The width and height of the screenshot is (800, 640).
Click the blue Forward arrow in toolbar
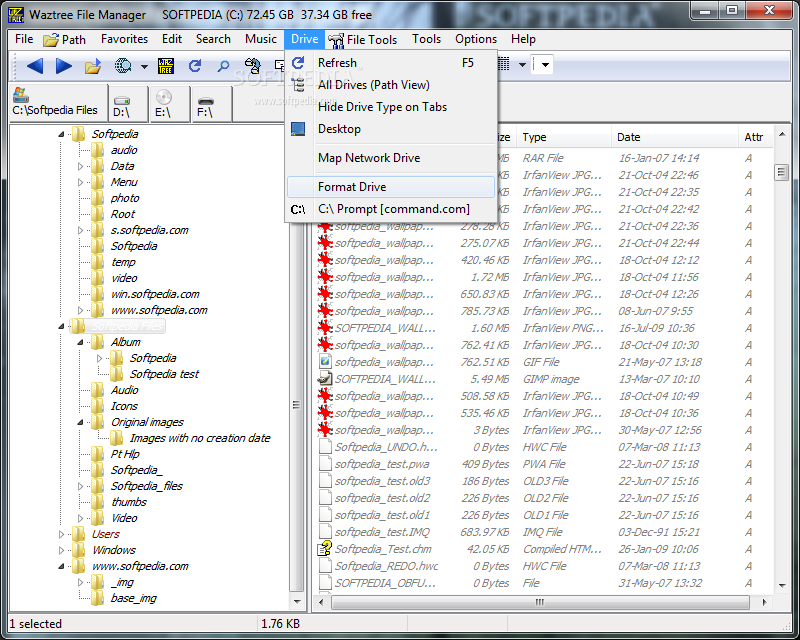pyautogui.click(x=63, y=66)
